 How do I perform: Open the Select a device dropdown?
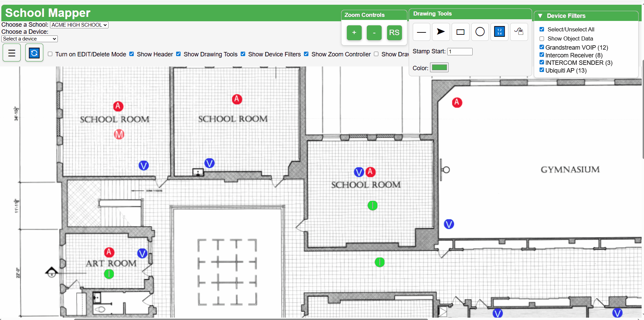[x=30, y=39]
